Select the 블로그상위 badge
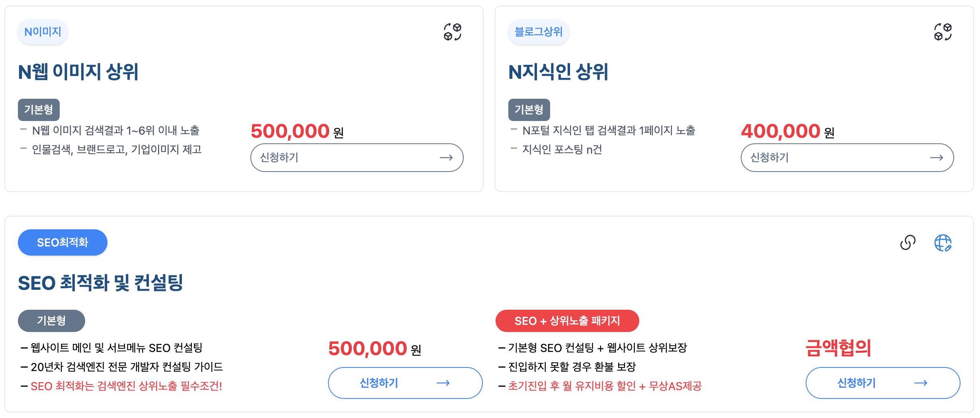The width and height of the screenshot is (980, 418). coord(538,32)
